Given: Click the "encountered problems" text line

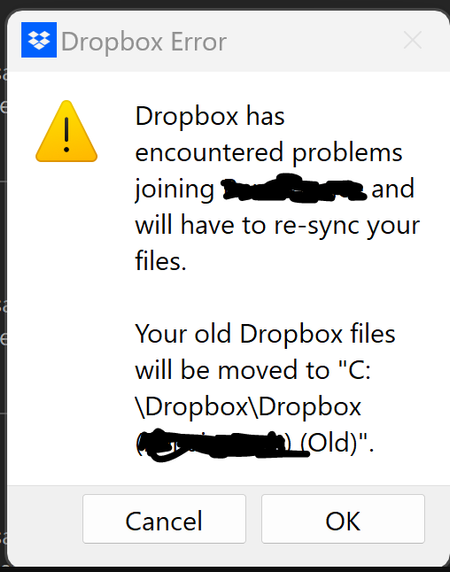Looking at the screenshot, I should (269, 153).
